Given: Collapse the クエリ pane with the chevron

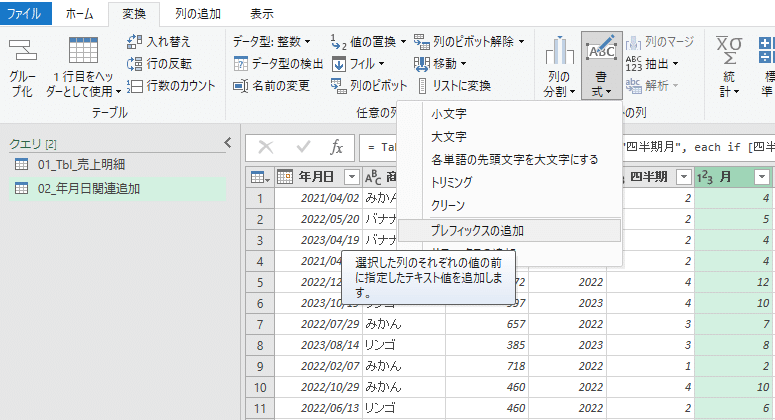Looking at the screenshot, I should coord(227,143).
